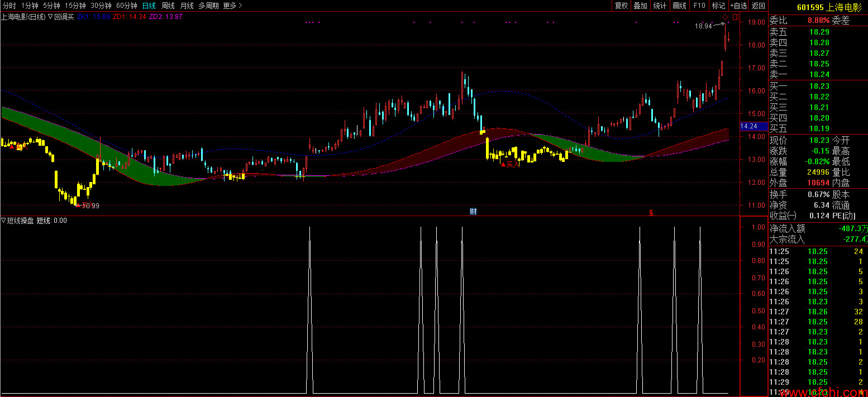Click the 11:27 trade with volume 28
Viewport: 868px width, 397px height.
coord(818,322)
